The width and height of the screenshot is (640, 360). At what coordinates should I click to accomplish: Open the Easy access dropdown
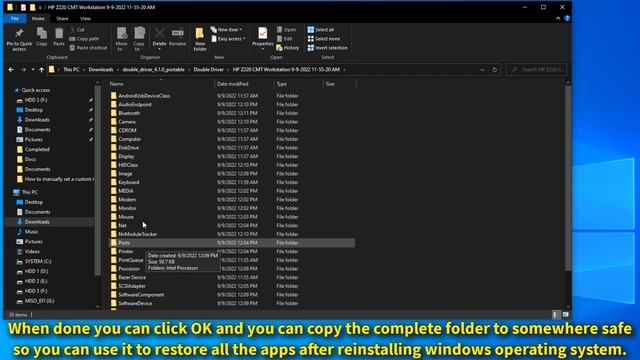228,39
